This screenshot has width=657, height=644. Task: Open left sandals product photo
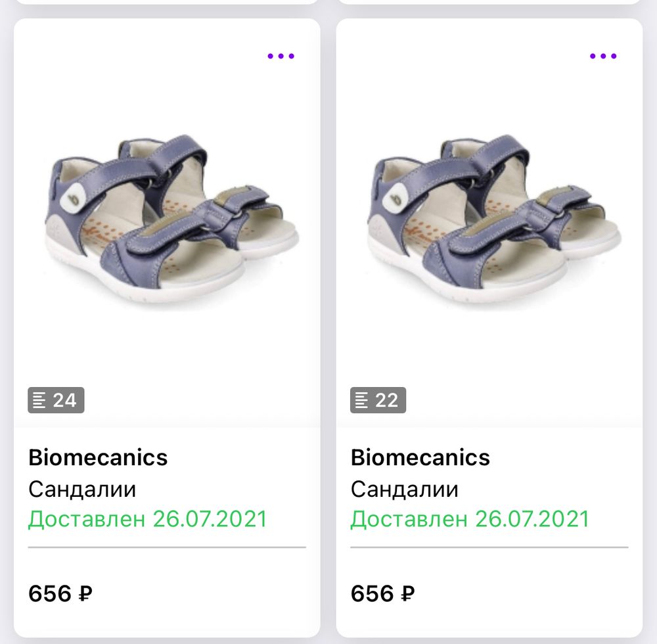pyautogui.click(x=171, y=219)
